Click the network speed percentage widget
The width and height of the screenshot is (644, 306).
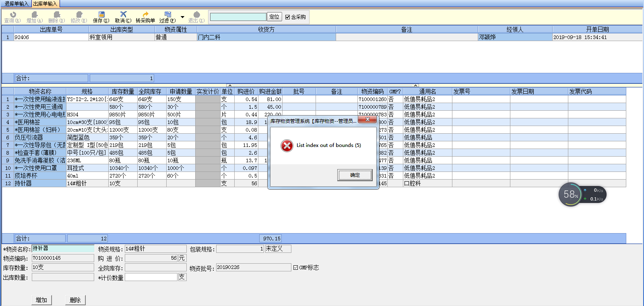click(571, 194)
